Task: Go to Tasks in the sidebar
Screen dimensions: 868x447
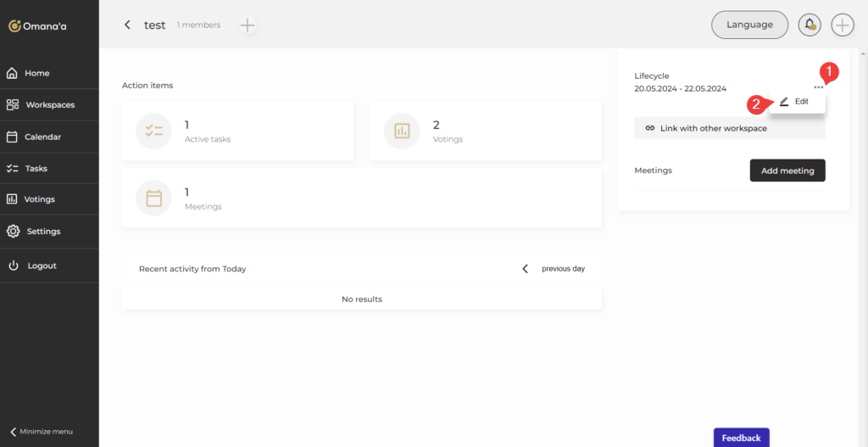Action: tap(36, 169)
